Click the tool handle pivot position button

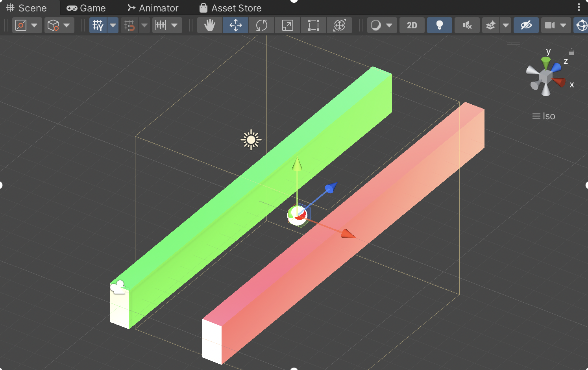tap(21, 26)
